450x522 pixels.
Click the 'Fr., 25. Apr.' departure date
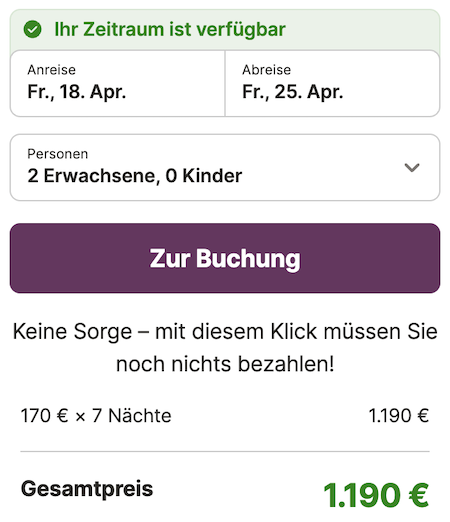pos(292,92)
